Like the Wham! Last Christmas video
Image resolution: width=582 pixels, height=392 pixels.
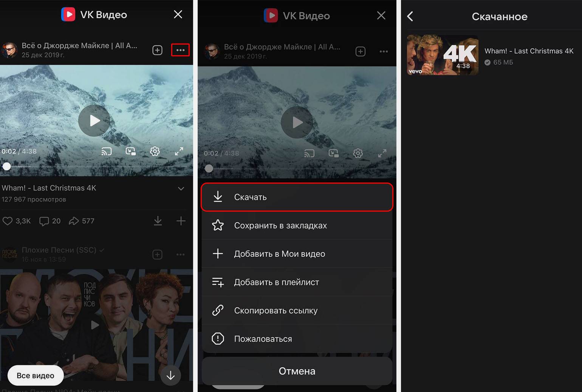point(8,221)
